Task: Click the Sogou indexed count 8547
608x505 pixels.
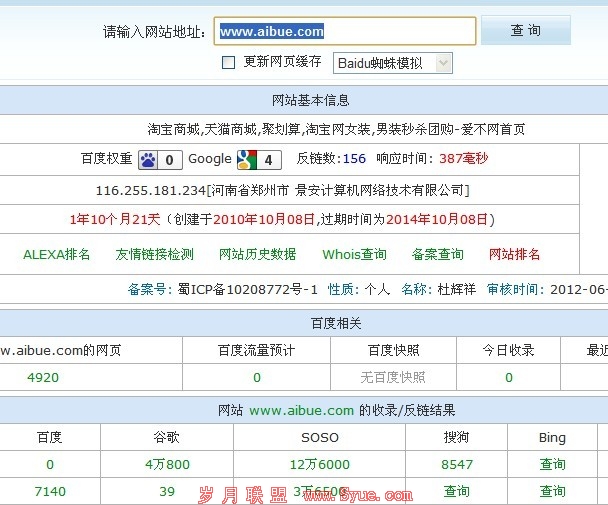Action: [x=457, y=464]
